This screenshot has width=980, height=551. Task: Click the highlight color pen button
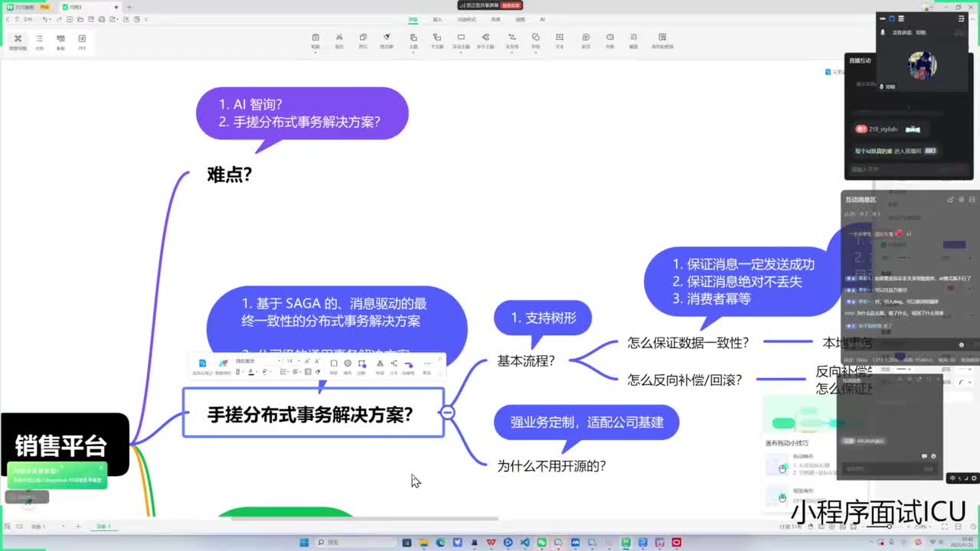coord(264,371)
